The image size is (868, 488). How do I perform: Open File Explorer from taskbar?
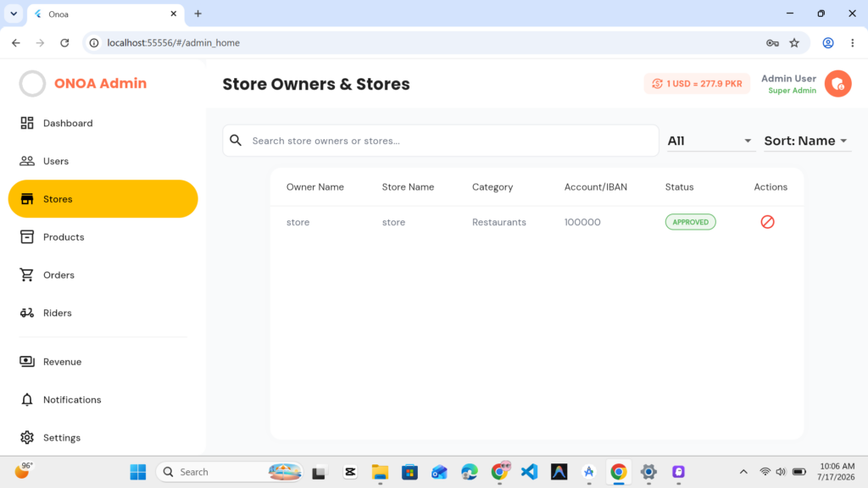click(380, 472)
